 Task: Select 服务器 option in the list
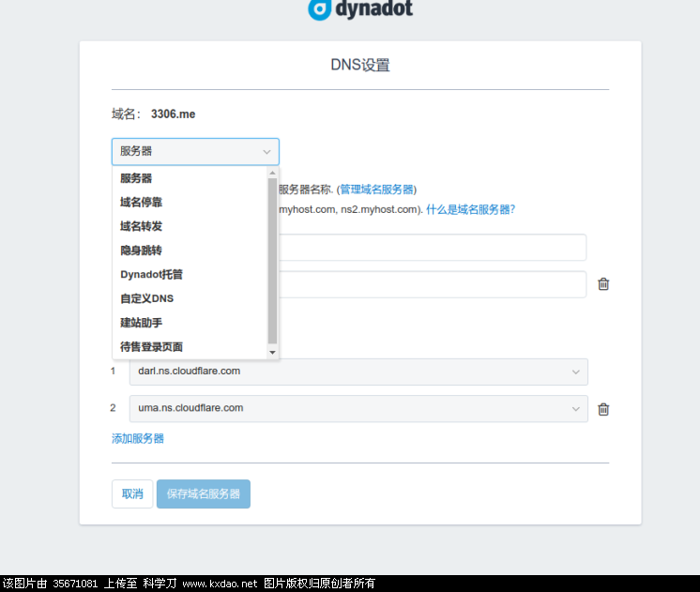click(190, 178)
